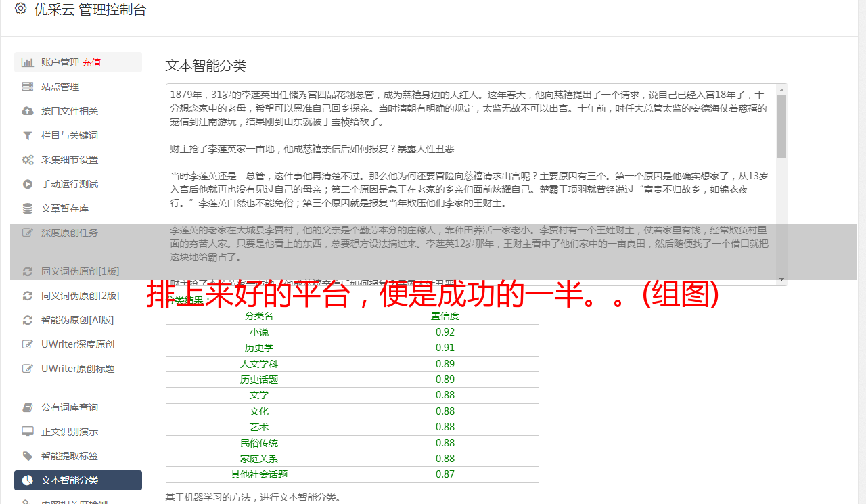This screenshot has height=504, width=866.
Task: Select the server icon beside 站点管理
Action: [x=28, y=87]
